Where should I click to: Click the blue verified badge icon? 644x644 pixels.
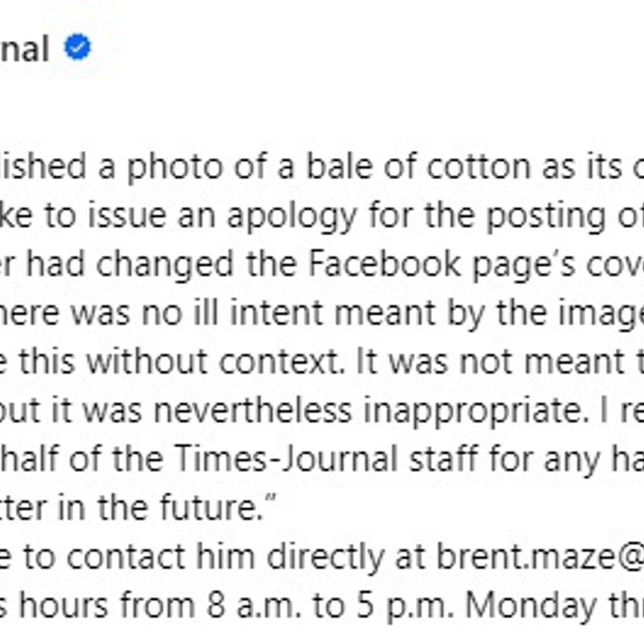coord(78,48)
